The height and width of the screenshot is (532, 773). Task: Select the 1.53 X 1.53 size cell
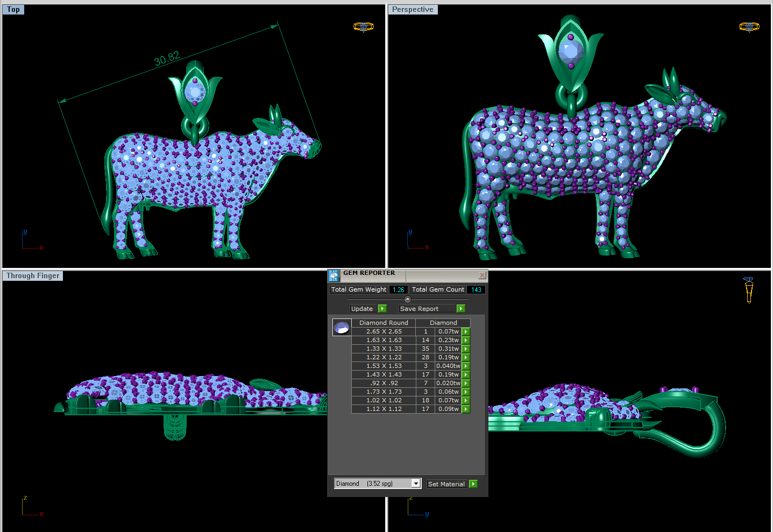point(384,366)
